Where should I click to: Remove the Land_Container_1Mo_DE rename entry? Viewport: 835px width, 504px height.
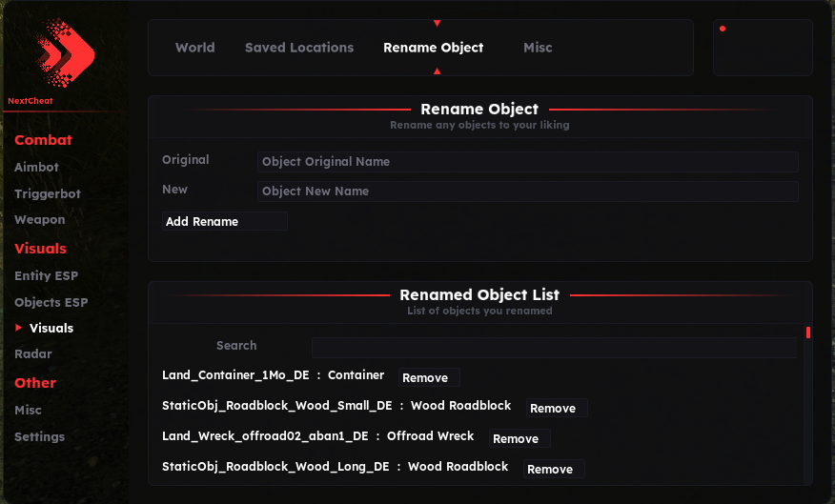tap(429, 378)
